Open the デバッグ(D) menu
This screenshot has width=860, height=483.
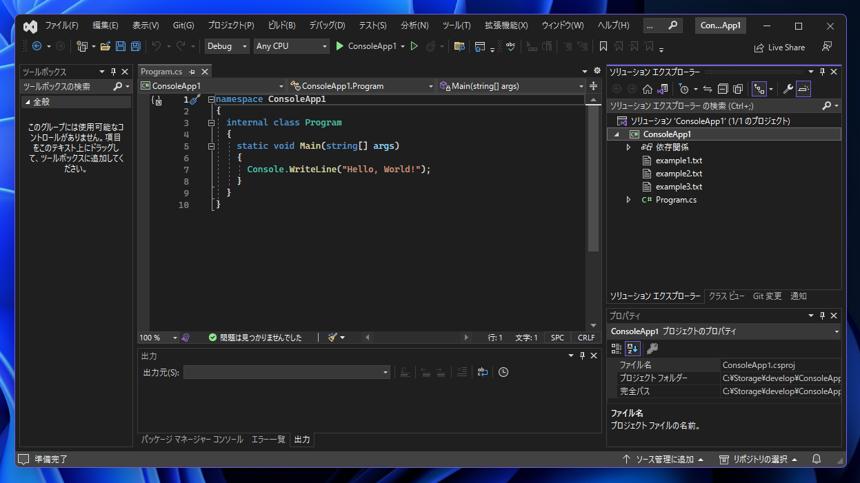(x=327, y=25)
